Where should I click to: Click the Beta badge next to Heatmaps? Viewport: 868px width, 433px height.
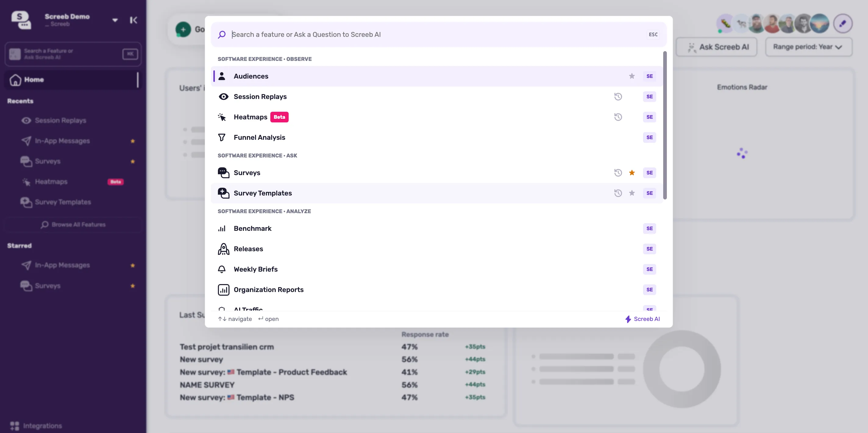[x=279, y=117]
